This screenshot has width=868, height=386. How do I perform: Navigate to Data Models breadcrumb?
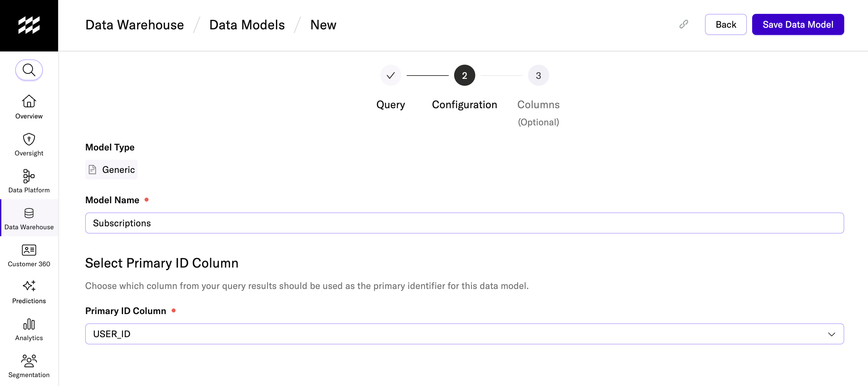[247, 25]
